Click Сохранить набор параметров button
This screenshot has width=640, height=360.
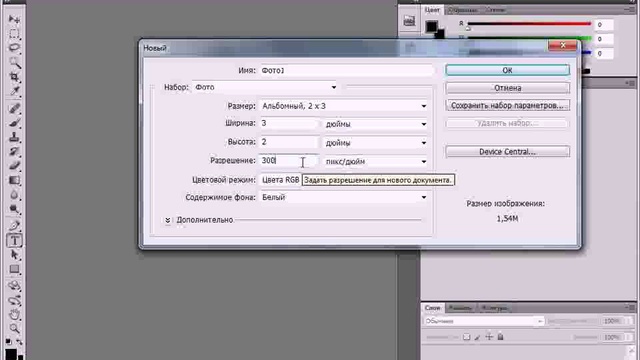[507, 105]
